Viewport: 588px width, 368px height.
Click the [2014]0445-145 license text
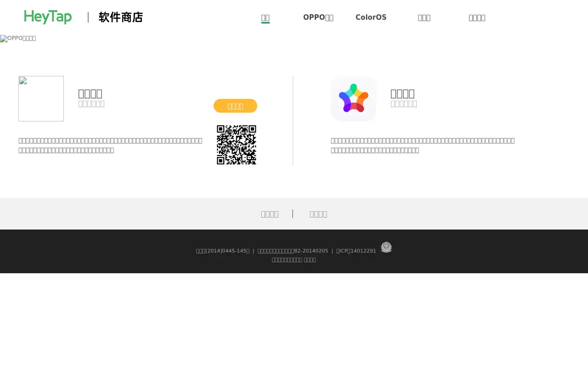[x=223, y=251]
